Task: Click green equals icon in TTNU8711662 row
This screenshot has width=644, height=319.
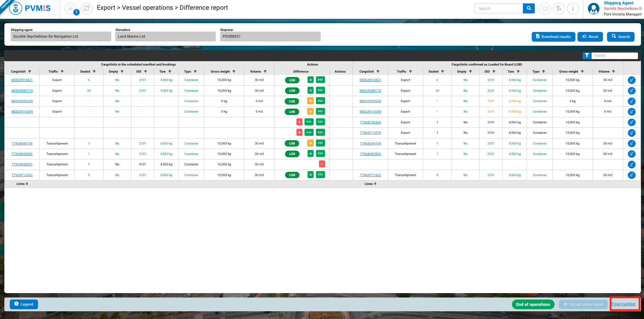Action: point(310,175)
